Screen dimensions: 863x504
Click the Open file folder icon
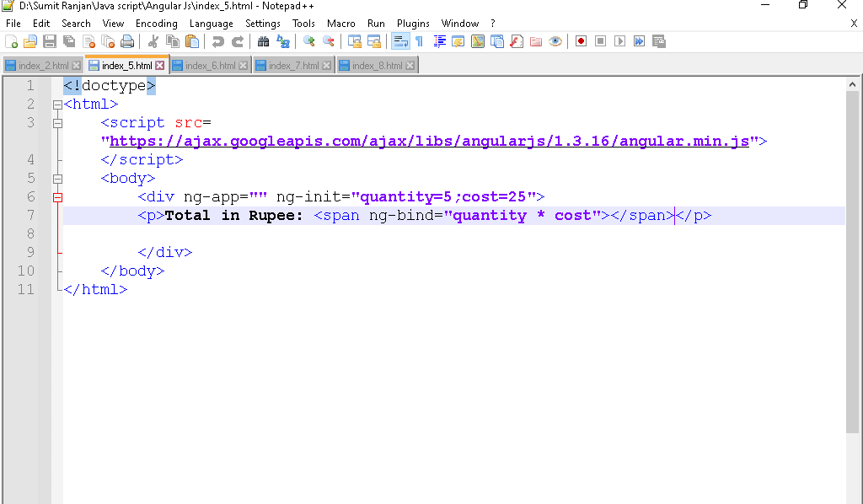click(30, 41)
